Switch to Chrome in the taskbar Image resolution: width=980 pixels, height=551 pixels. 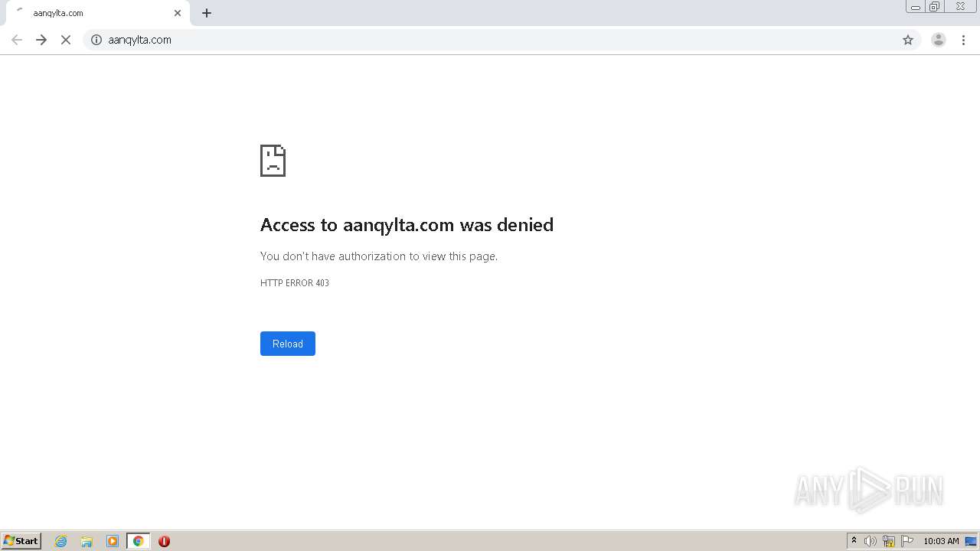pyautogui.click(x=139, y=541)
